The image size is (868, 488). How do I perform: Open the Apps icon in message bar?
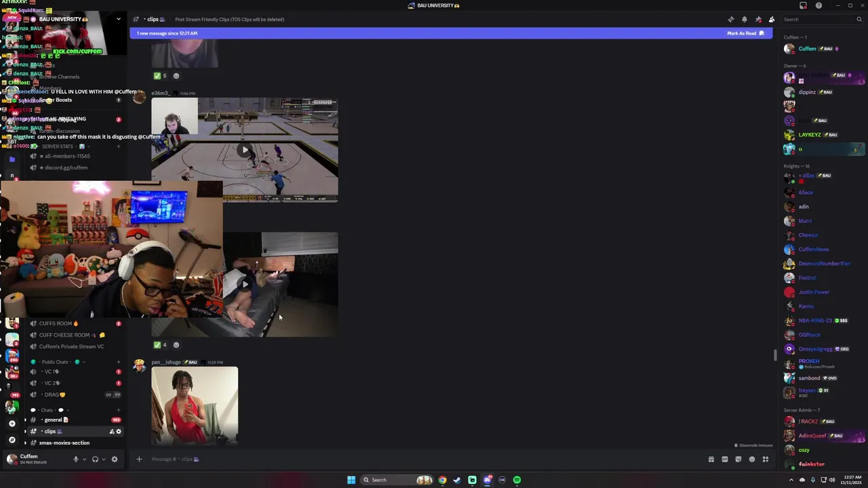pyautogui.click(x=766, y=459)
